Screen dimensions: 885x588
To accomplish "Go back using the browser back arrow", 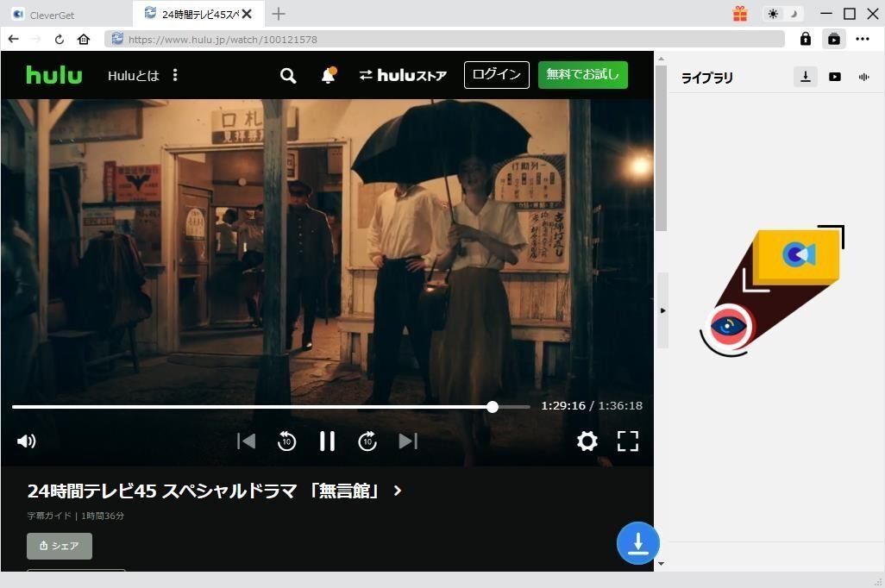I will [14, 39].
